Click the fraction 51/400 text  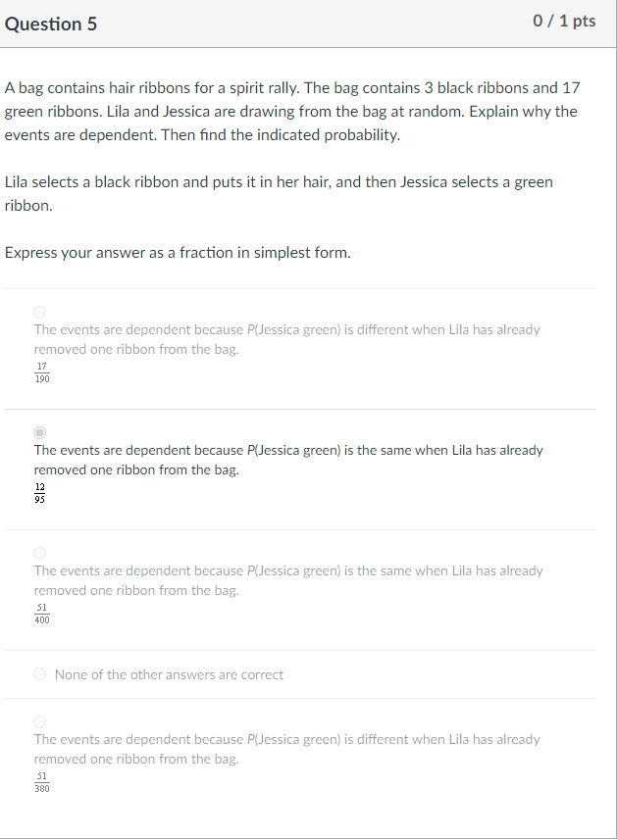[41, 612]
